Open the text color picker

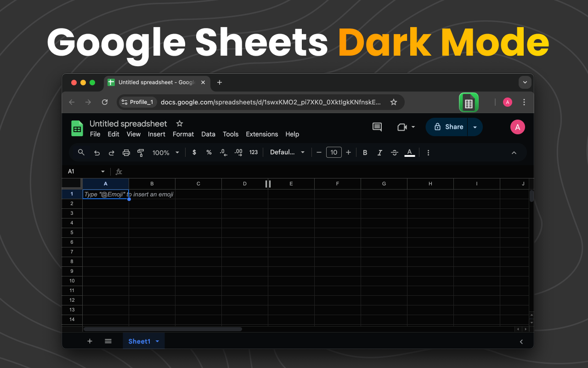[410, 152]
